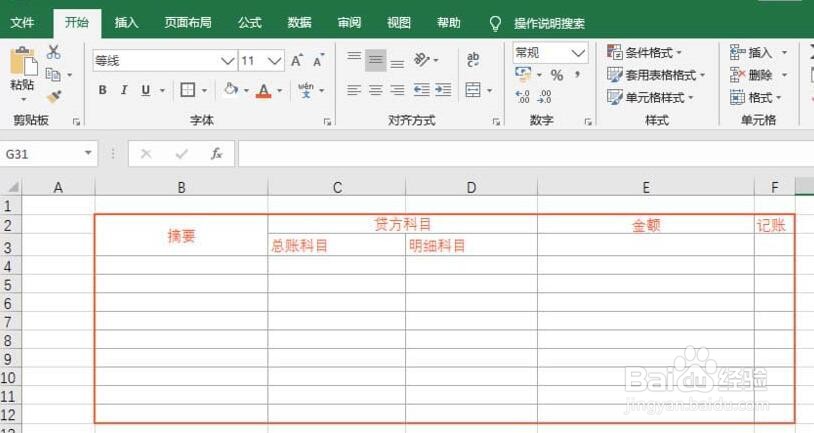Image resolution: width=814 pixels, height=433 pixels.
Task: Switch to the 插入 Insert tab
Action: click(x=126, y=23)
